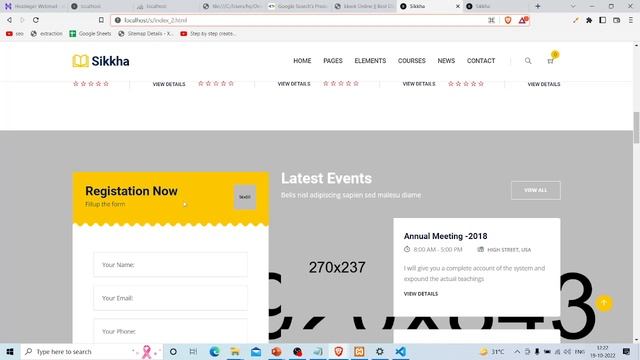Click the 270x237 event placeholder image
Screen dimensions: 640x360
[x=337, y=267]
